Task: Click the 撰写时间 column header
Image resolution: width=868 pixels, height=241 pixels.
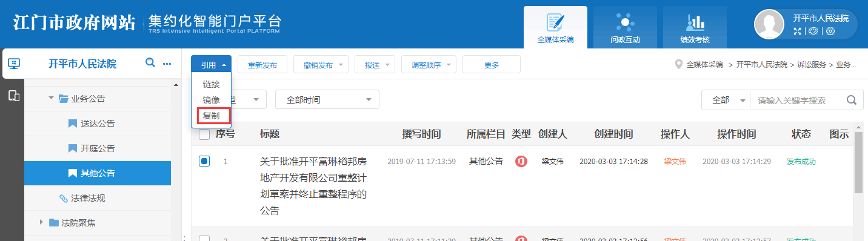Action: point(421,134)
